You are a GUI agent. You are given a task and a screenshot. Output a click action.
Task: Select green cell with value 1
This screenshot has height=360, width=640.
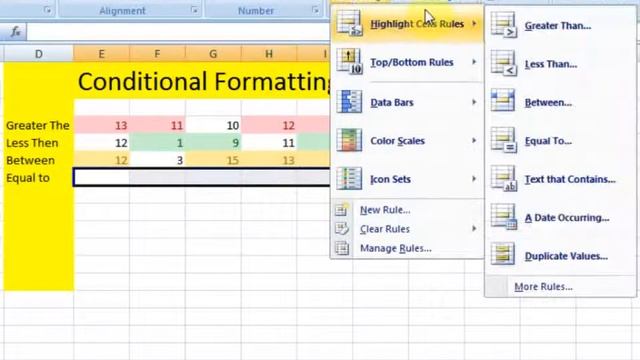tap(157, 142)
